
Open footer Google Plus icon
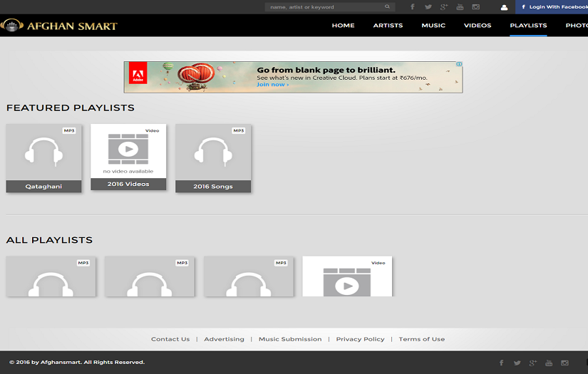[x=533, y=363]
